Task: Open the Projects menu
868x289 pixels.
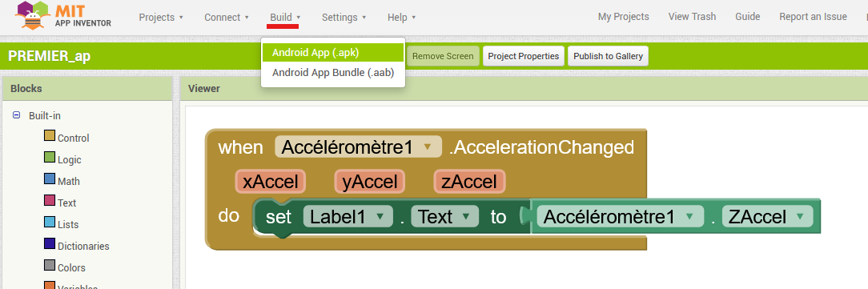Action: 161,17
